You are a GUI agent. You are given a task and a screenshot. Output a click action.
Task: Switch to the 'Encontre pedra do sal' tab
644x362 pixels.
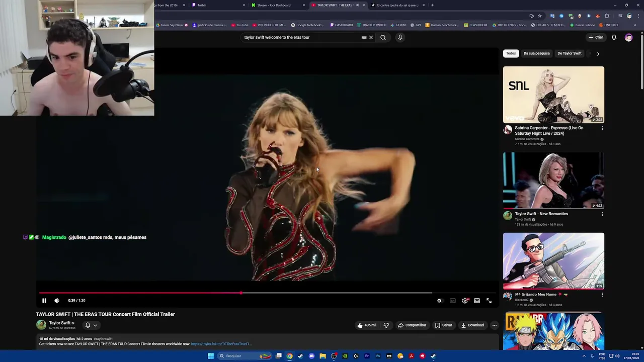398,5
